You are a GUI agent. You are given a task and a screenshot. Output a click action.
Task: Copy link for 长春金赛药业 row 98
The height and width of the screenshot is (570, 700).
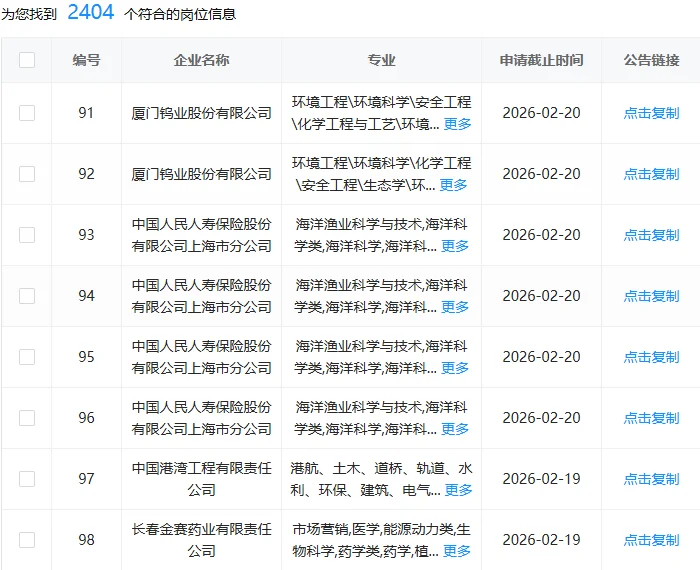pyautogui.click(x=651, y=540)
